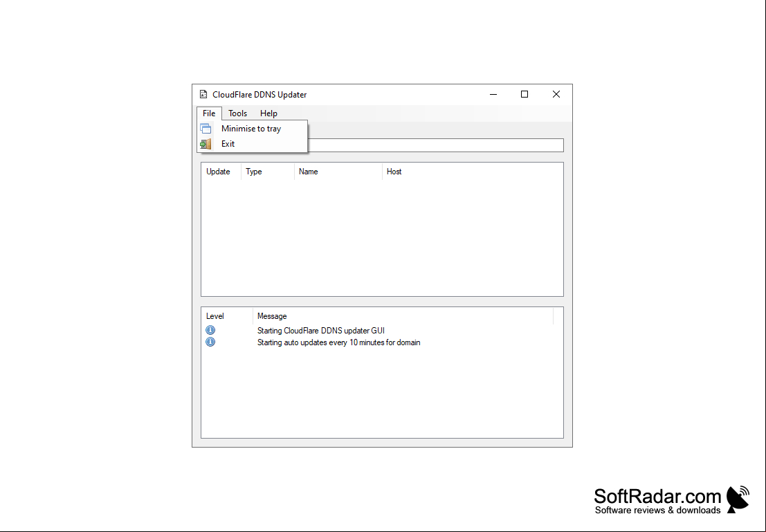The height and width of the screenshot is (532, 766).
Task: Minimize the CloudFlare DDNS Updater window
Action: [493, 94]
